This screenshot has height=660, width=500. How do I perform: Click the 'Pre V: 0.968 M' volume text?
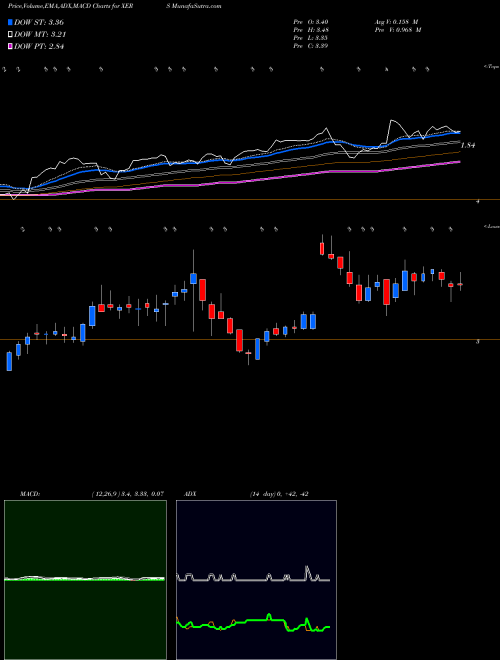pos(397,30)
